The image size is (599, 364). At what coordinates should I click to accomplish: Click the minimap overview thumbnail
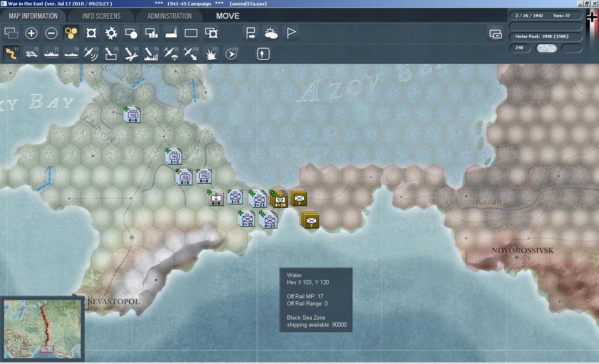[42, 329]
